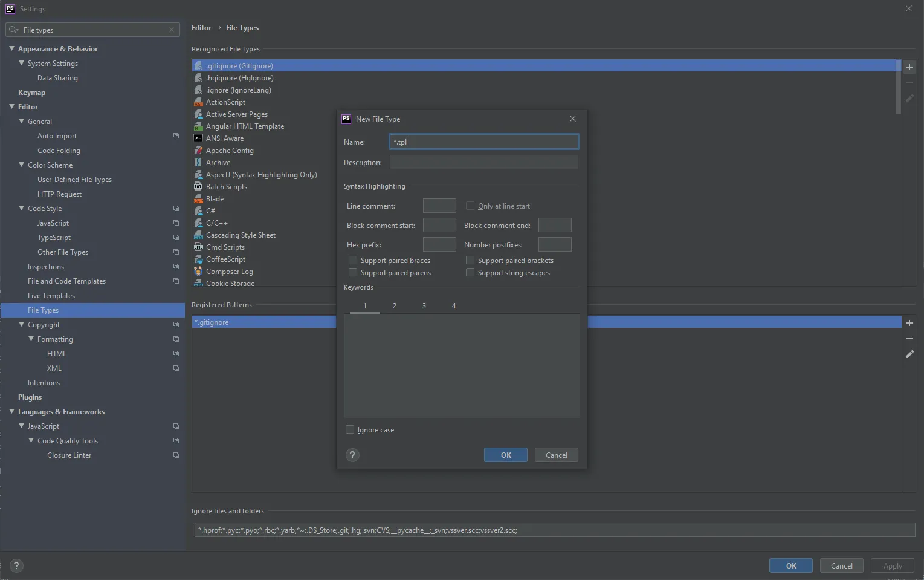The height and width of the screenshot is (580, 924).
Task: Click the project-level icon beside Inspections
Action: tap(176, 267)
